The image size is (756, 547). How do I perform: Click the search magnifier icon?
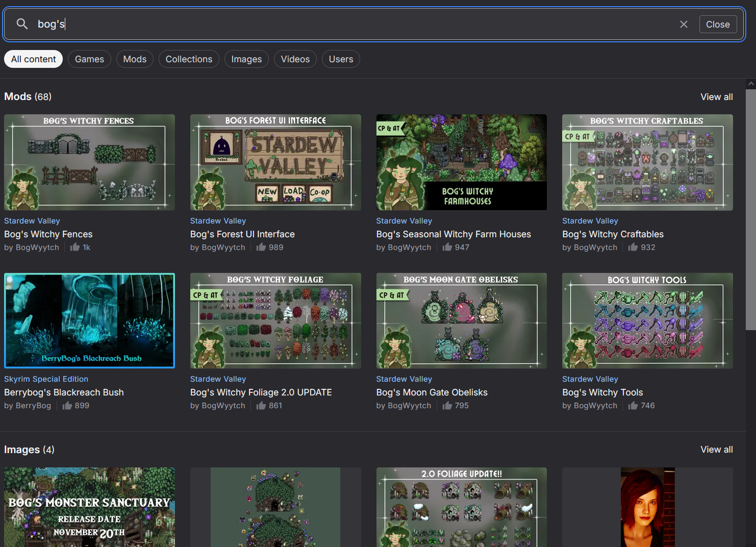(x=22, y=24)
